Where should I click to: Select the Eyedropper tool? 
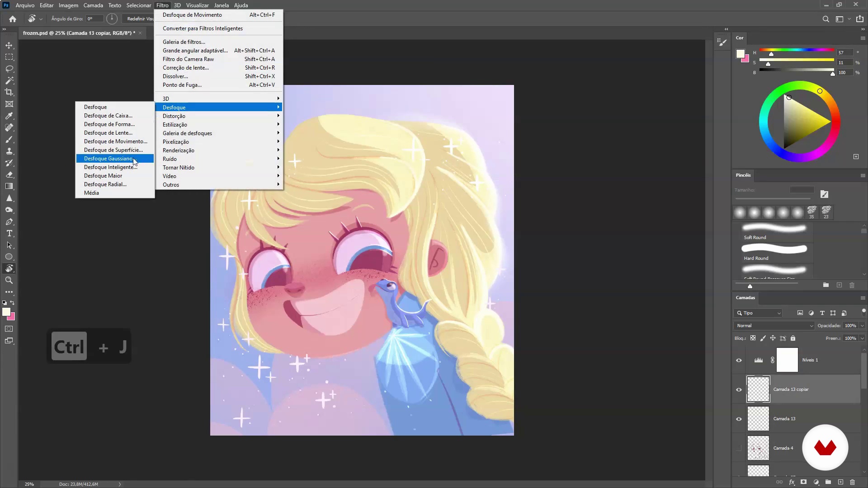(9, 116)
